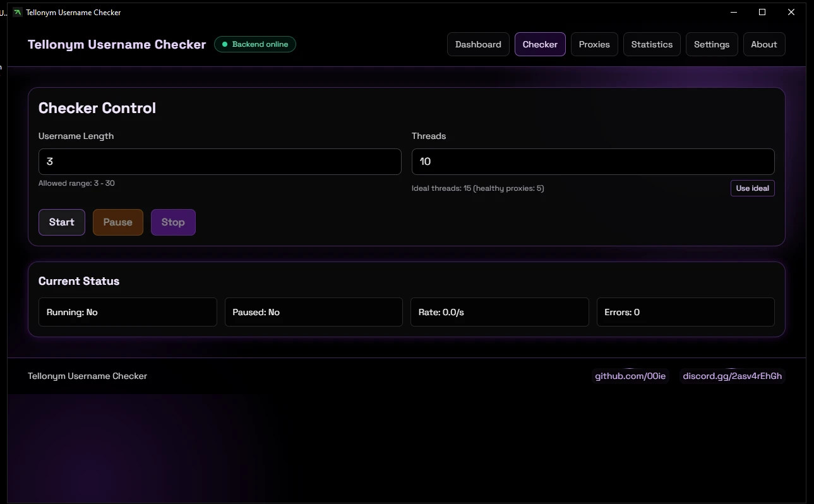Screen dimensions: 814x504
Task: Go to the Proxies tab
Action: click(x=594, y=44)
